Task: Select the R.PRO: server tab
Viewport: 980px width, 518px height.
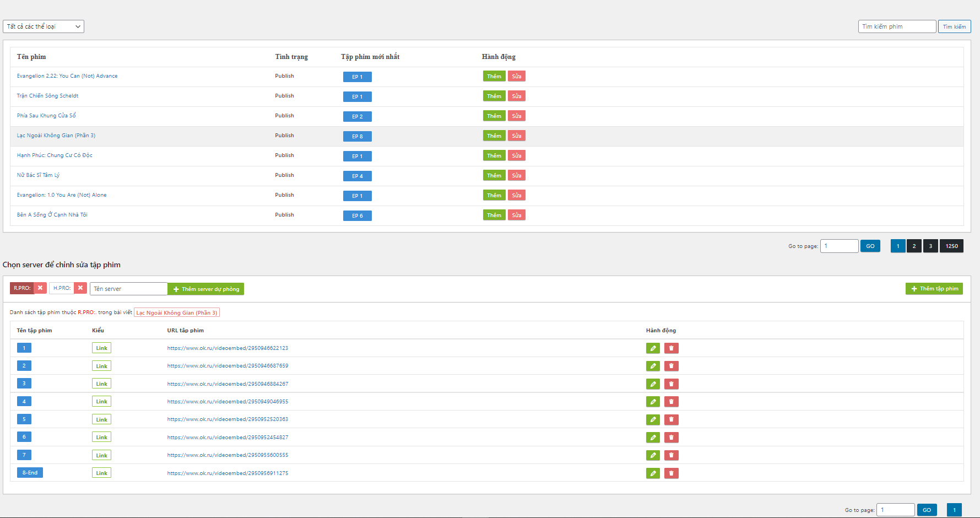Action: click(x=22, y=288)
